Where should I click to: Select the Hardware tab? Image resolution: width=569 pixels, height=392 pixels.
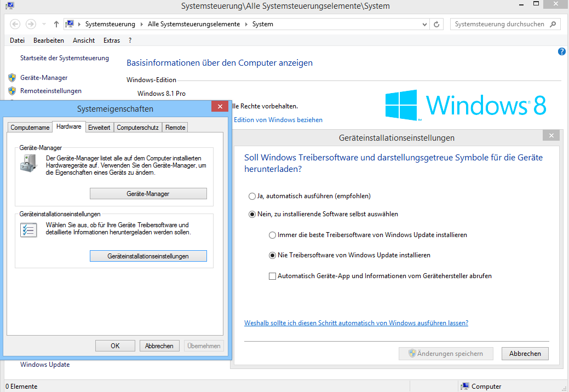pyautogui.click(x=69, y=126)
